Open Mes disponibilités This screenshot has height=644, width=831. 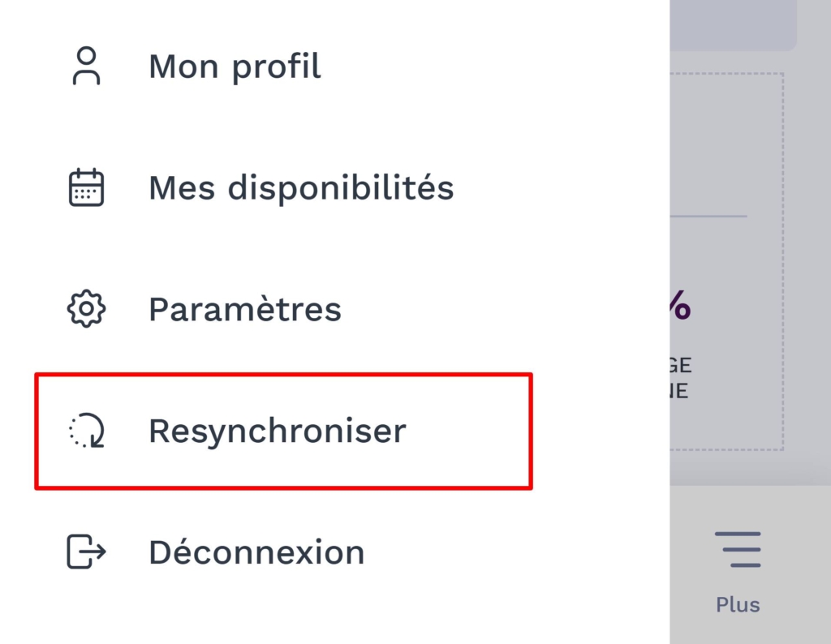pos(300,187)
